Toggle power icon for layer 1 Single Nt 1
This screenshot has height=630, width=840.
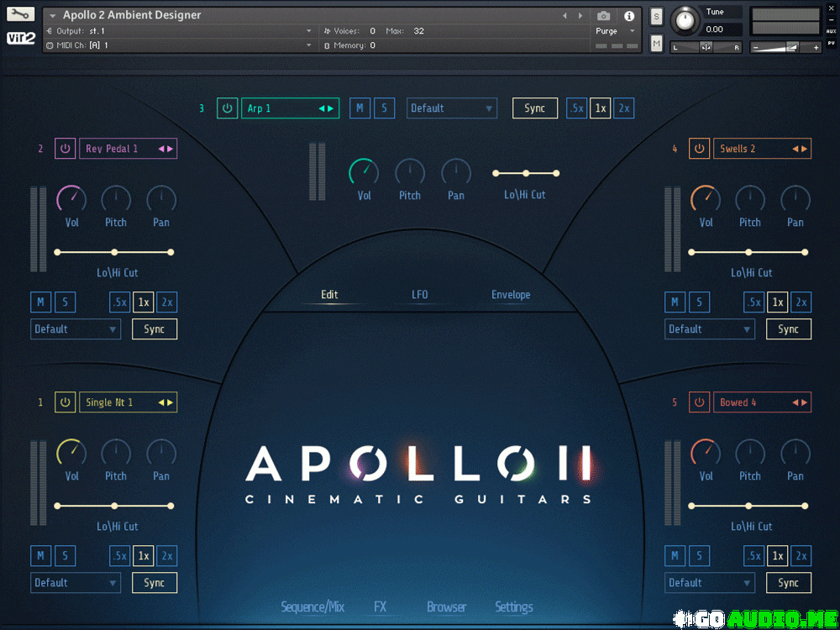tap(66, 402)
